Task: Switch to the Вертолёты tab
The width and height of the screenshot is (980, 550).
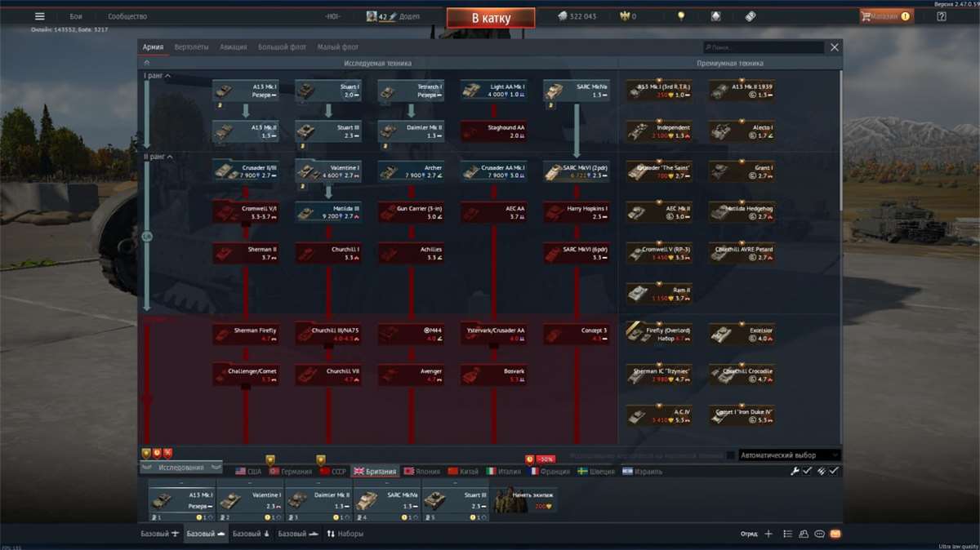Action: click(x=191, y=47)
